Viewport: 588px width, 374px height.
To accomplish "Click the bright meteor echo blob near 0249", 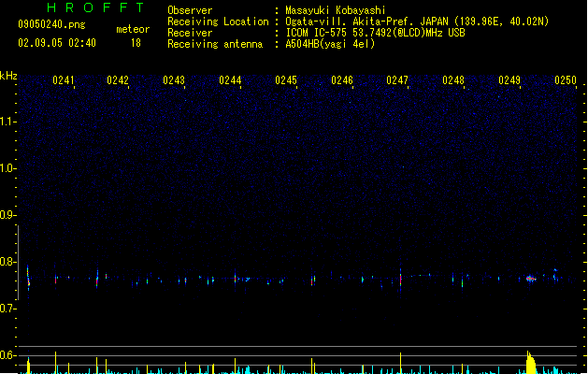I will coord(530,279).
